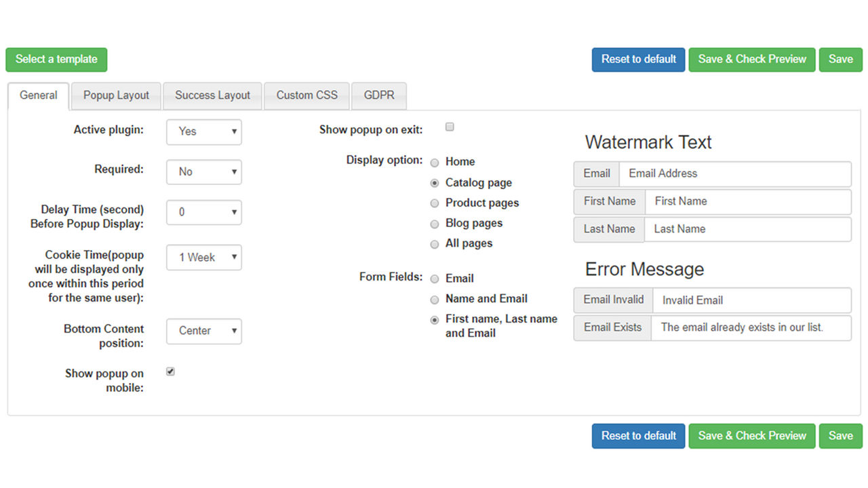The image size is (868, 488).
Task: Choose the Email only form fields option
Action: point(435,279)
